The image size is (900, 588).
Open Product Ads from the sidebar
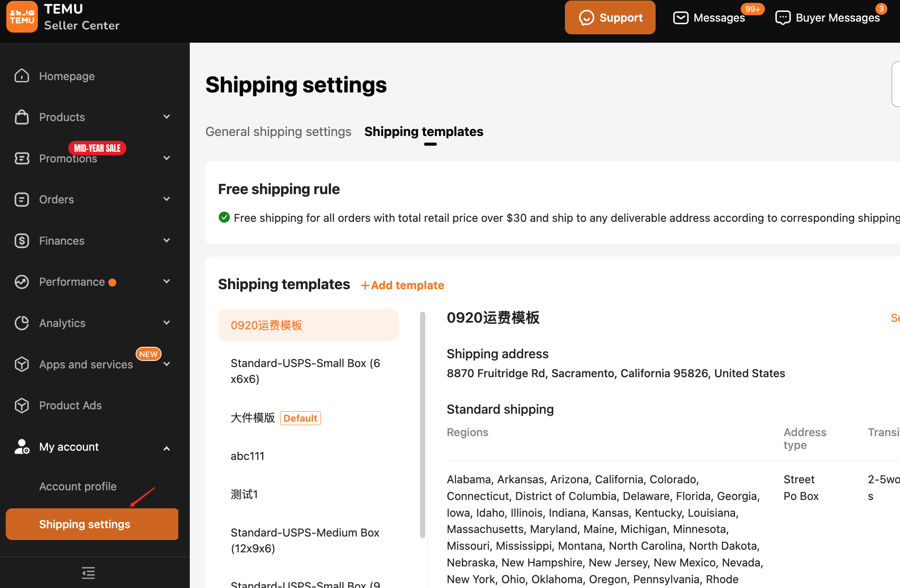[x=70, y=405]
